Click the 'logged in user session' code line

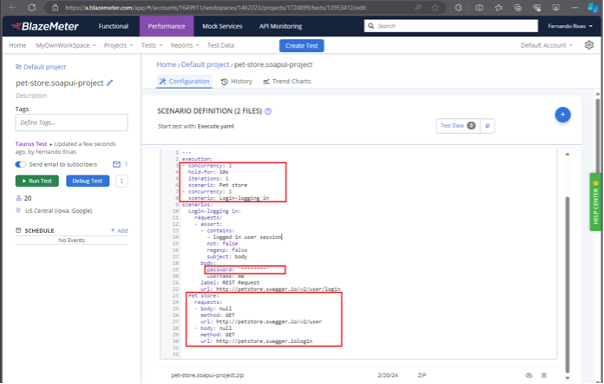pos(247,237)
